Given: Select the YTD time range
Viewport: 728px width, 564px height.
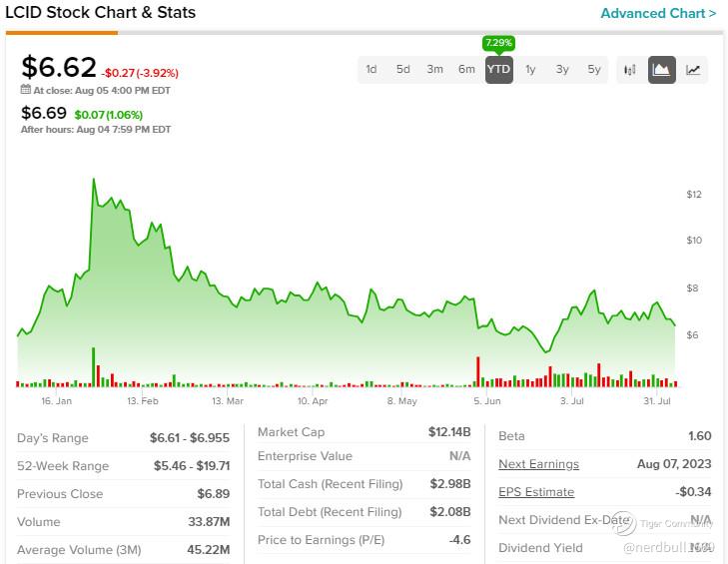Looking at the screenshot, I should coord(498,70).
